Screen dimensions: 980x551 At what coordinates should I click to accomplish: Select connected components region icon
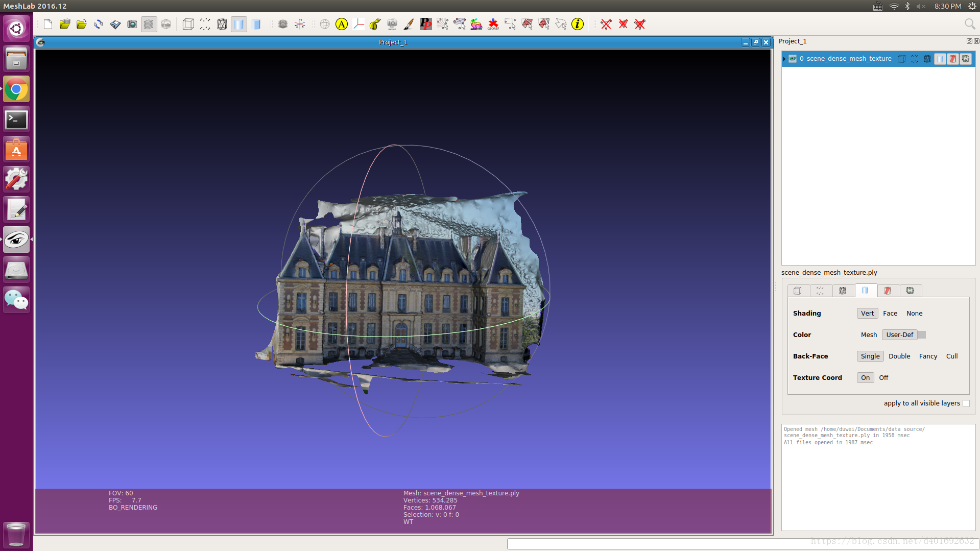pos(544,24)
